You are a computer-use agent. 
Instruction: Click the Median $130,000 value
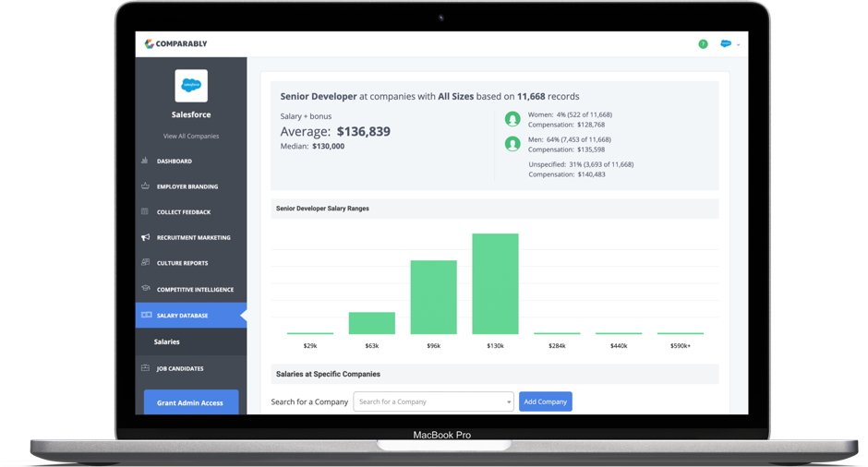click(328, 147)
